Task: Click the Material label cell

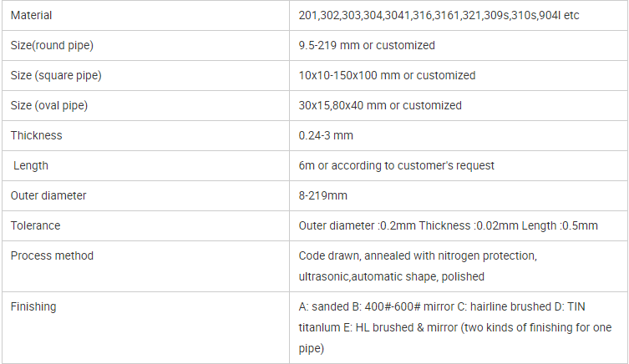Action: (x=145, y=15)
